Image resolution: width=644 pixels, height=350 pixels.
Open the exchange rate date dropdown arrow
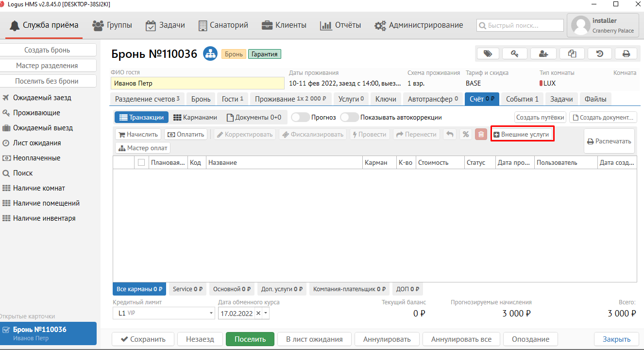266,314
